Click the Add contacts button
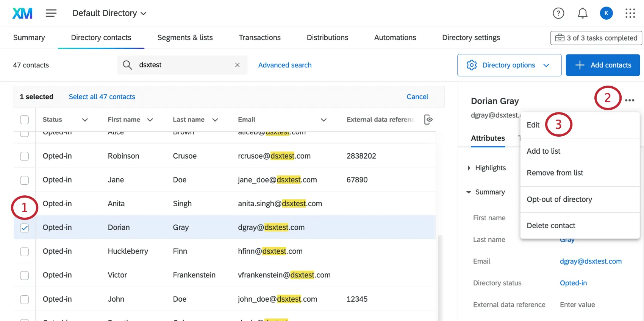 [603, 65]
